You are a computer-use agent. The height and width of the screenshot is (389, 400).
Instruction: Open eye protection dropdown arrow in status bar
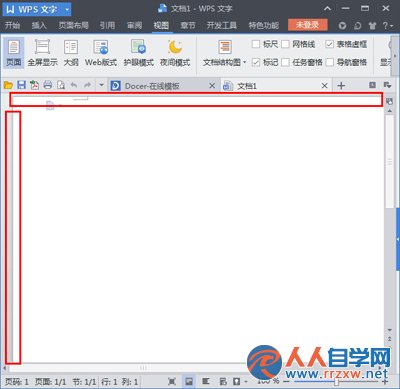pos(246,381)
